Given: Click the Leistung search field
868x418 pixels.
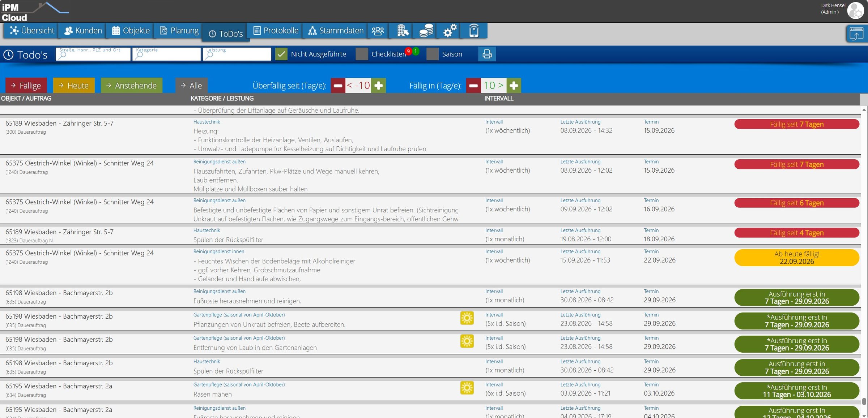Looking at the screenshot, I should click(237, 54).
